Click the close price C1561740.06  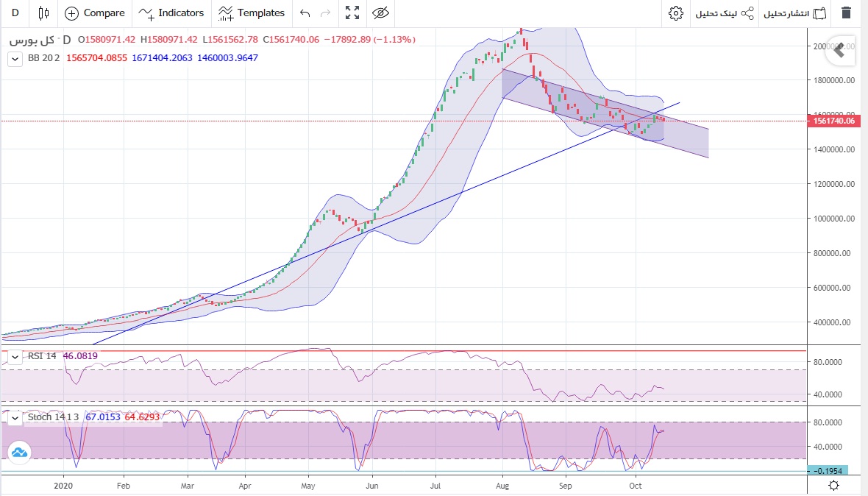[291, 39]
